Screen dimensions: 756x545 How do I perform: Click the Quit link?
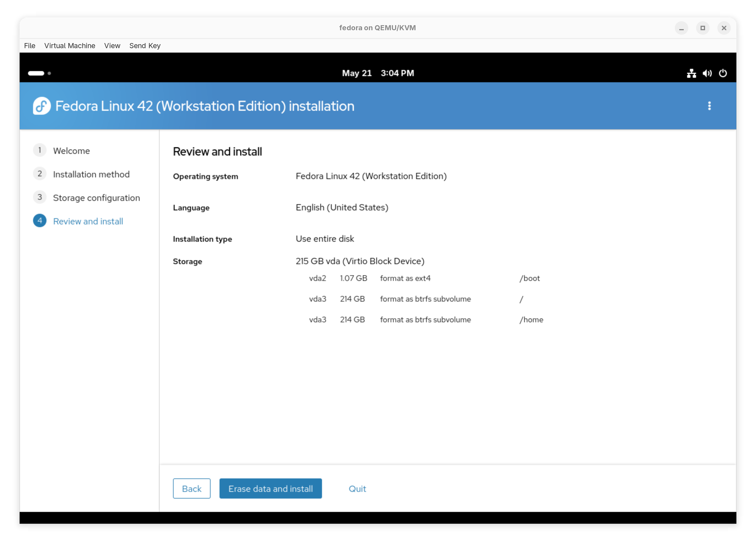(357, 489)
